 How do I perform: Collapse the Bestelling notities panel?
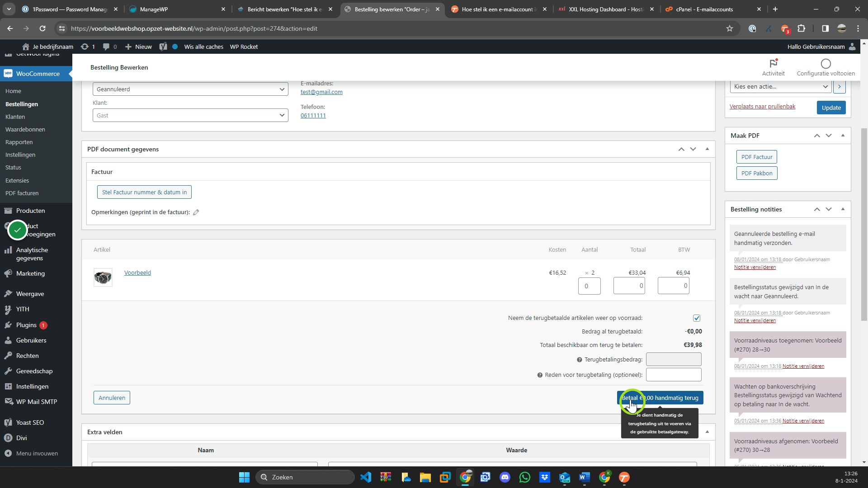coord(843,209)
